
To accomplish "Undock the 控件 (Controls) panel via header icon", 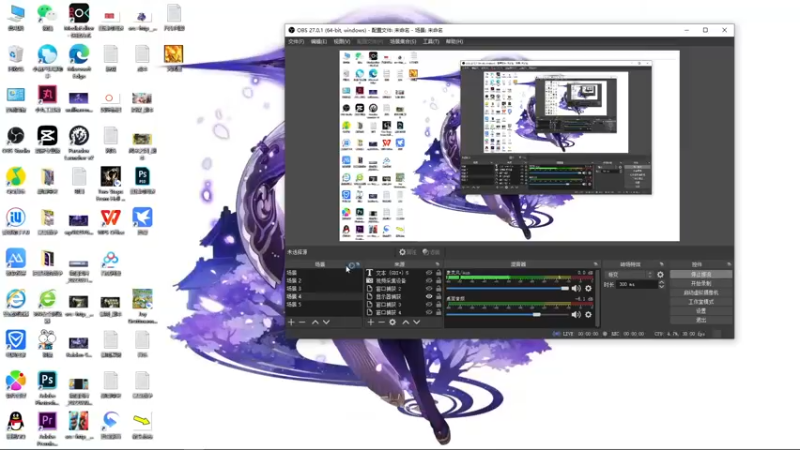I will (x=729, y=264).
